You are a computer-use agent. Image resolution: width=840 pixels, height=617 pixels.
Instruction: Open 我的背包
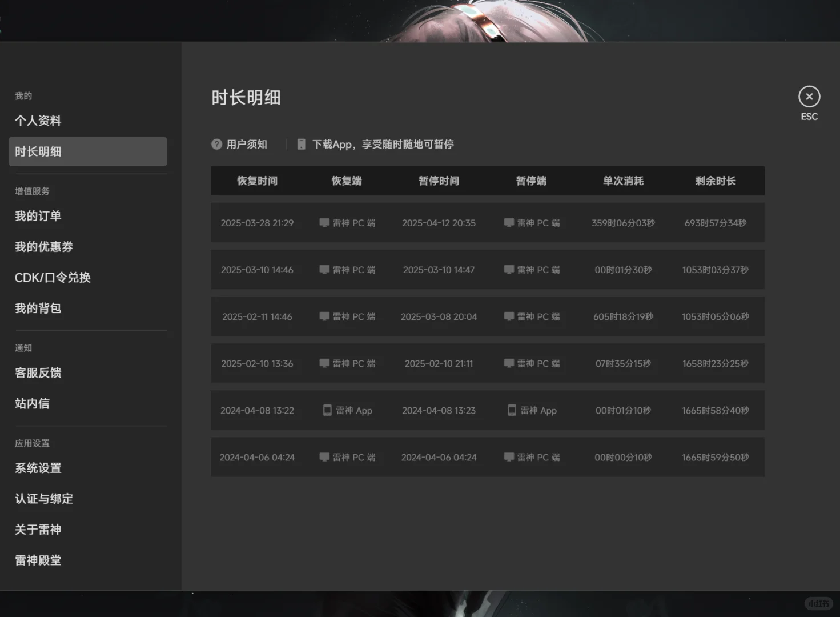(x=38, y=308)
